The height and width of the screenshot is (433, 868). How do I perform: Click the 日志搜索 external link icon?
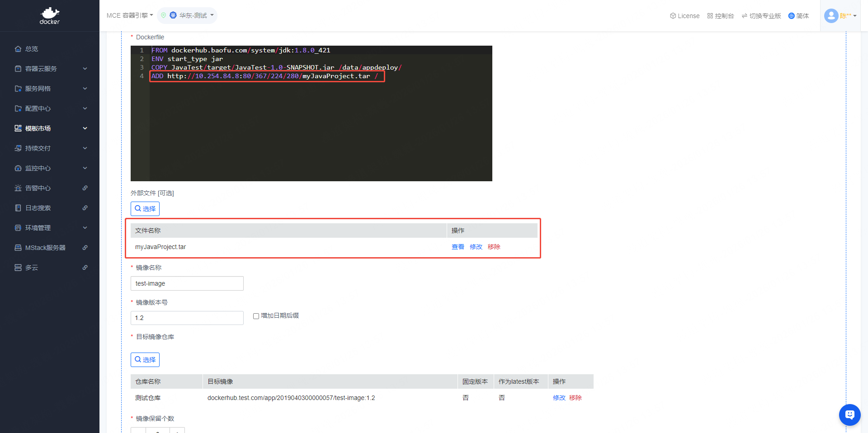85,208
